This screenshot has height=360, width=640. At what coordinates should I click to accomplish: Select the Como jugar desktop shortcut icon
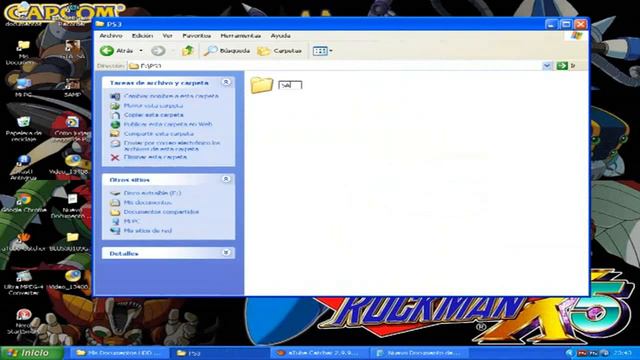[x=72, y=122]
